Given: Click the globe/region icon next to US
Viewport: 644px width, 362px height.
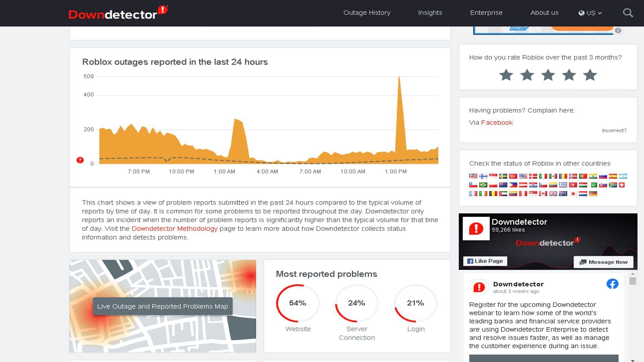Looking at the screenshot, I should point(582,13).
